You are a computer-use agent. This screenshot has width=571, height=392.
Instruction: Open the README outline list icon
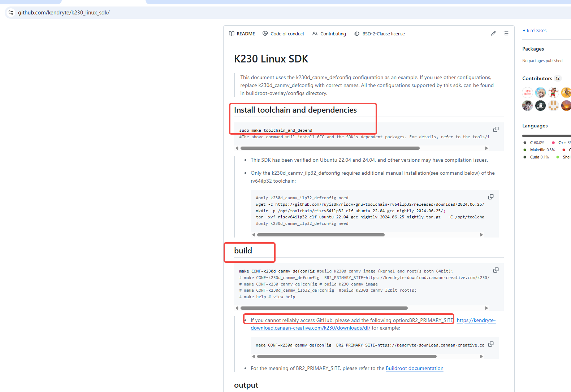[506, 34]
